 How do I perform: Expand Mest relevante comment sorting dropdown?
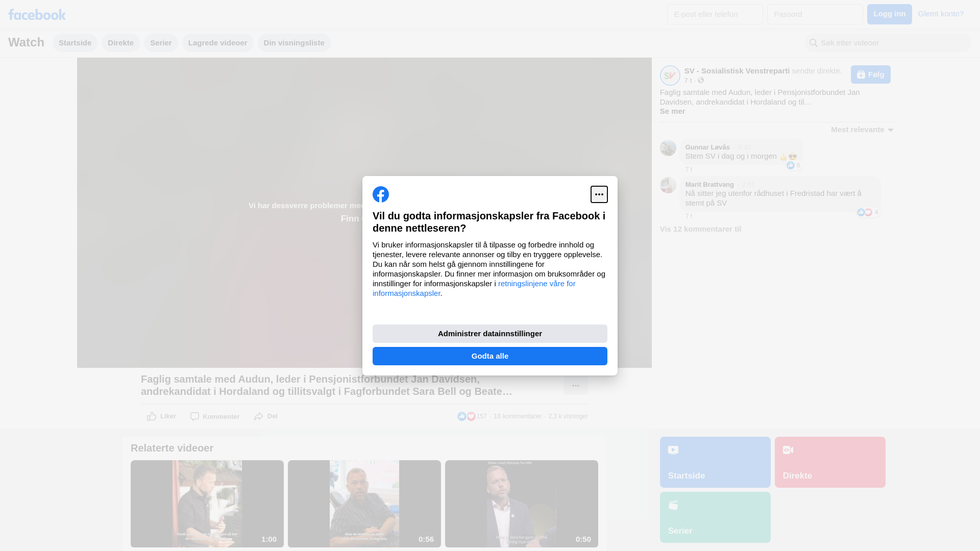pos(863,130)
